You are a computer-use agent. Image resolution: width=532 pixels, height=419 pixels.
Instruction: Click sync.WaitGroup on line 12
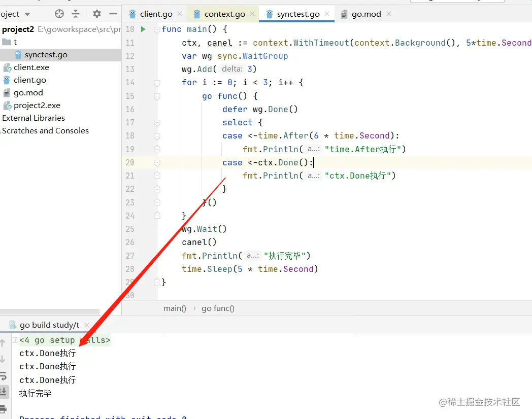(253, 56)
